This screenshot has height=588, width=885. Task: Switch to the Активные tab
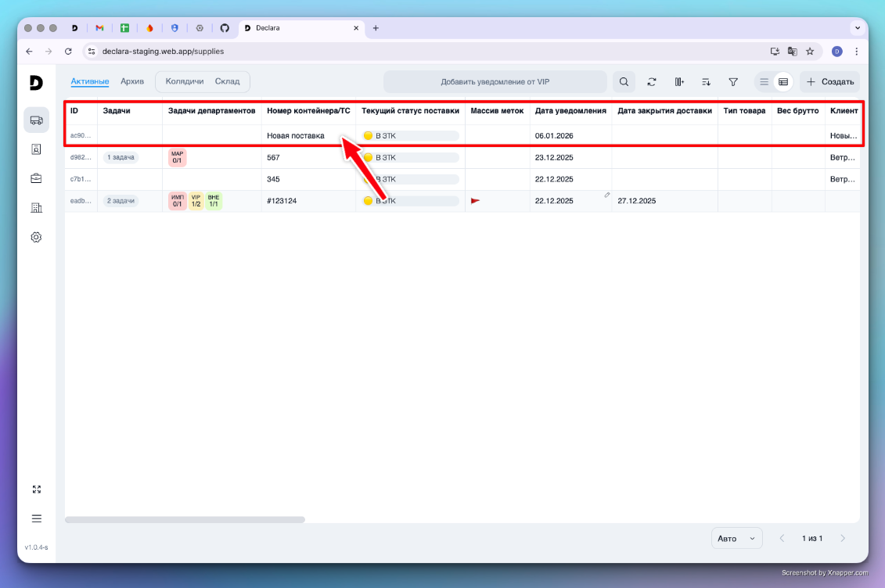point(90,81)
